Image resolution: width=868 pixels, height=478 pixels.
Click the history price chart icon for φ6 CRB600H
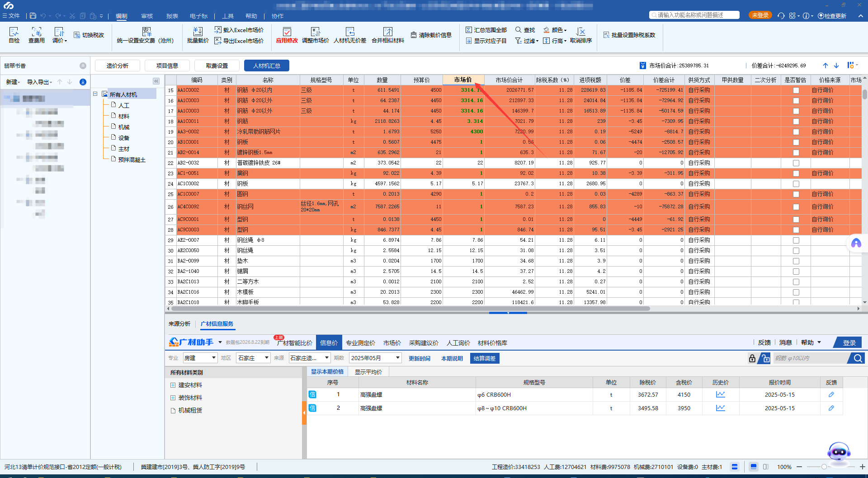click(721, 394)
